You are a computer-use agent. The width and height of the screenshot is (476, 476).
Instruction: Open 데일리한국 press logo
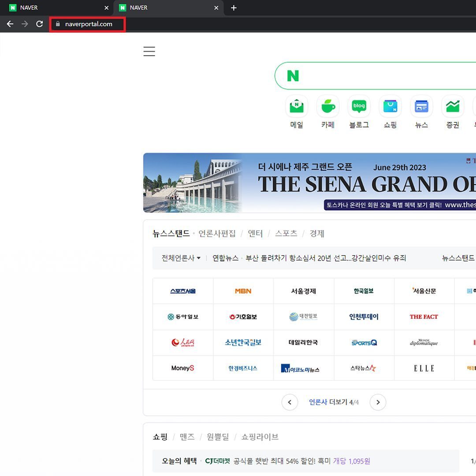point(304,342)
